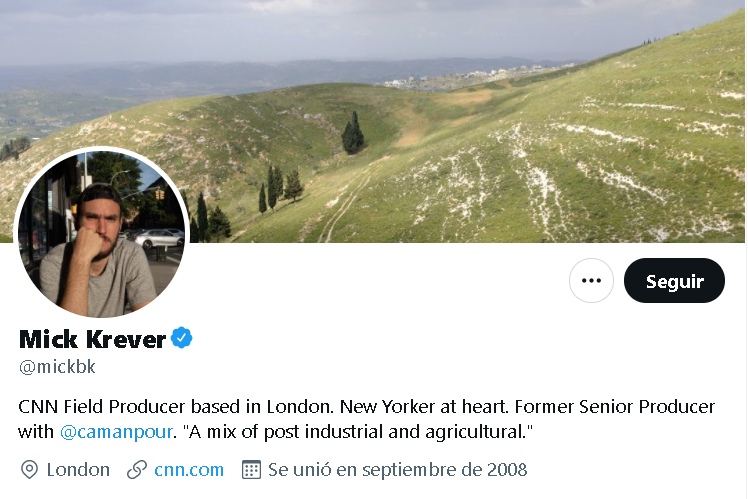Visit the cnn.com website link
Screen dimensions: 748x499
[x=189, y=469]
